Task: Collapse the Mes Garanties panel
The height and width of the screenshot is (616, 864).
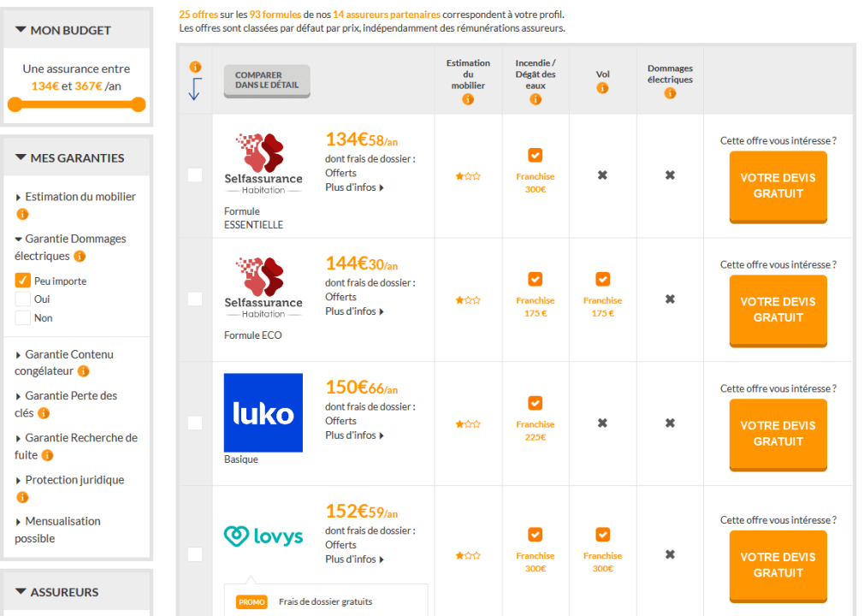Action: click(77, 158)
